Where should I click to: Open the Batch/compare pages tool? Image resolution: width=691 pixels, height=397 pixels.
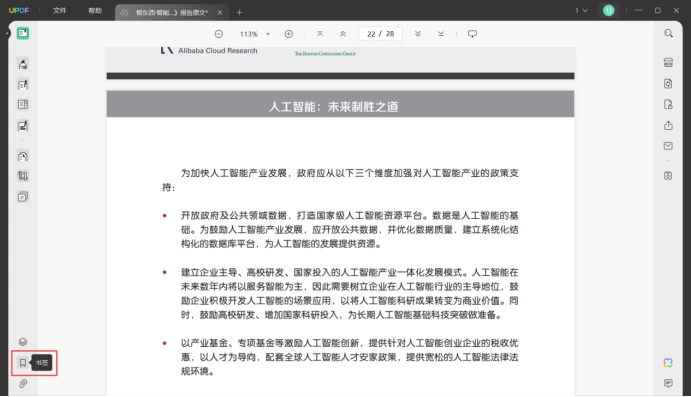coord(23,197)
